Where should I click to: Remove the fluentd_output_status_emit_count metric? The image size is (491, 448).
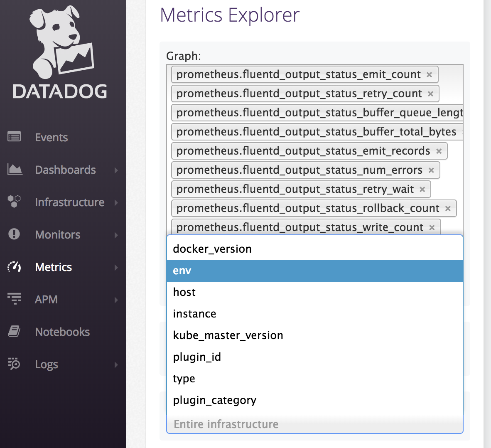click(x=429, y=74)
